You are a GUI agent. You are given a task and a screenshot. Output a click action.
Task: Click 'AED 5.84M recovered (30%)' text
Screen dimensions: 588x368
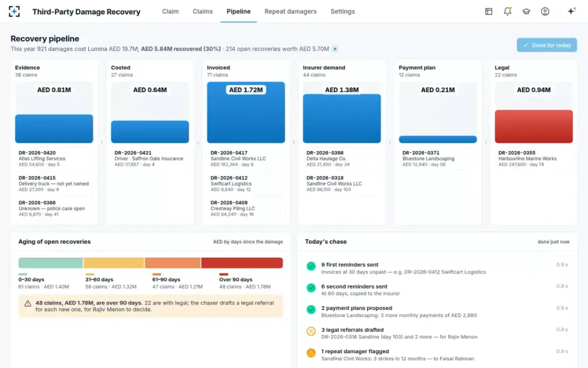pyautogui.click(x=181, y=49)
